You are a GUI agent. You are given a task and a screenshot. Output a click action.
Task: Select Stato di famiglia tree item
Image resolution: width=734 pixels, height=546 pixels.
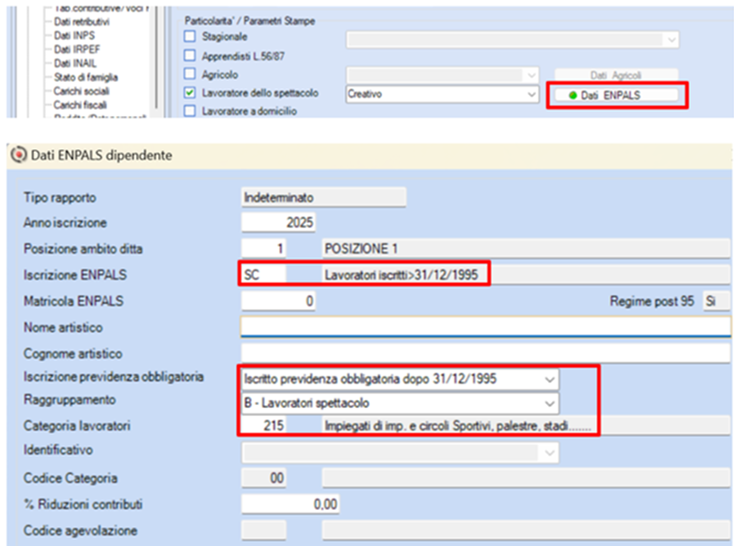pyautogui.click(x=86, y=77)
